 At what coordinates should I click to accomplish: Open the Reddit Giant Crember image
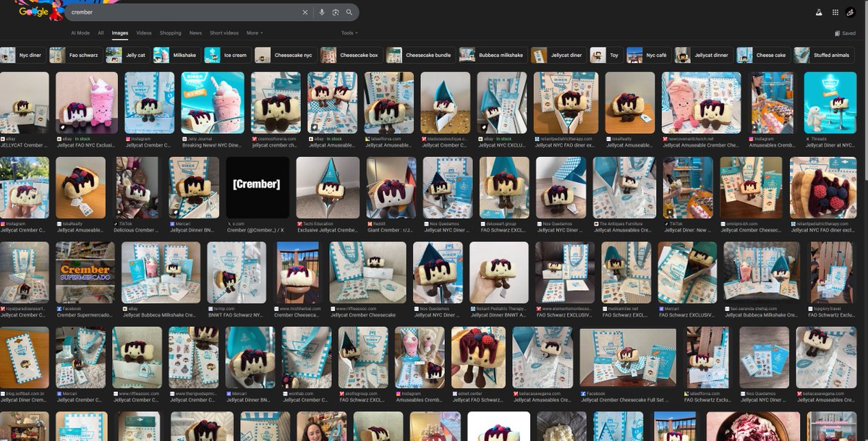click(x=391, y=187)
